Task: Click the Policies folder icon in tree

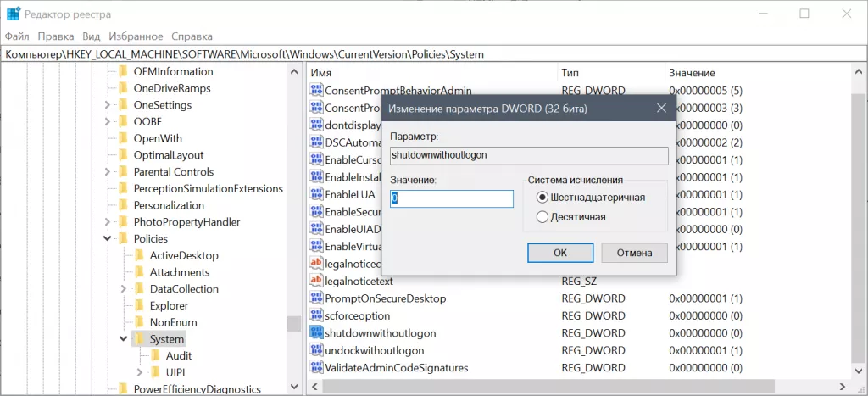Action: point(123,239)
